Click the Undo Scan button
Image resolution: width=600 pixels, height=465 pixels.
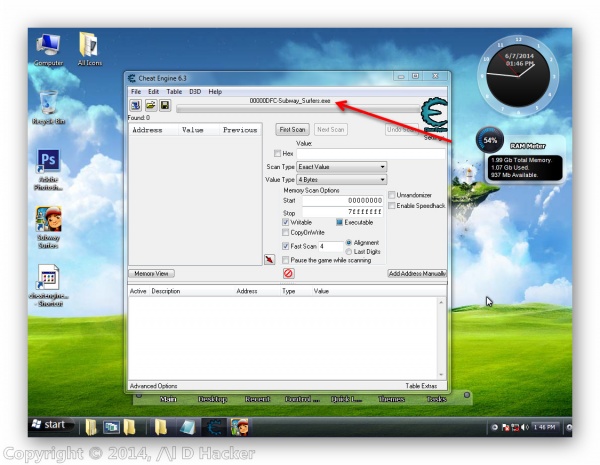tap(402, 130)
